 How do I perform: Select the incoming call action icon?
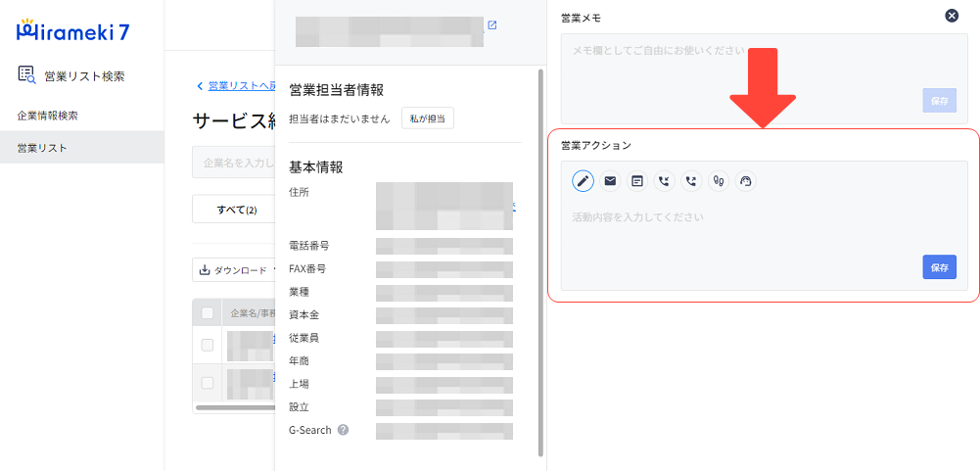(665, 181)
